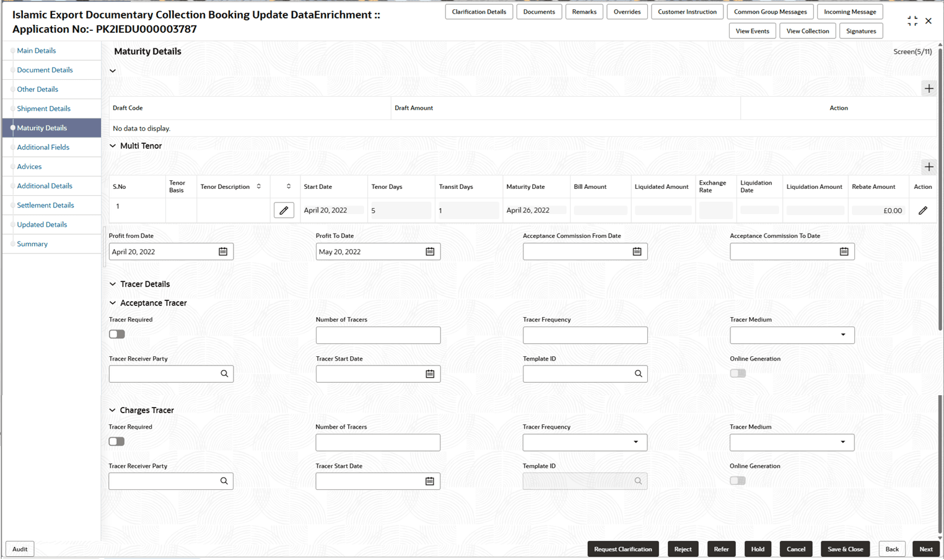Enable Tracer Required under Acceptance Tracer
The image size is (944, 560).
[x=116, y=334]
